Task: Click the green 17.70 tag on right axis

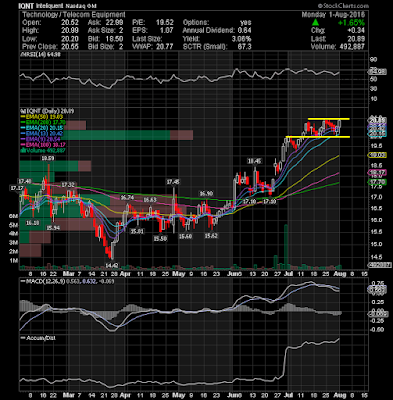Action: [377, 182]
